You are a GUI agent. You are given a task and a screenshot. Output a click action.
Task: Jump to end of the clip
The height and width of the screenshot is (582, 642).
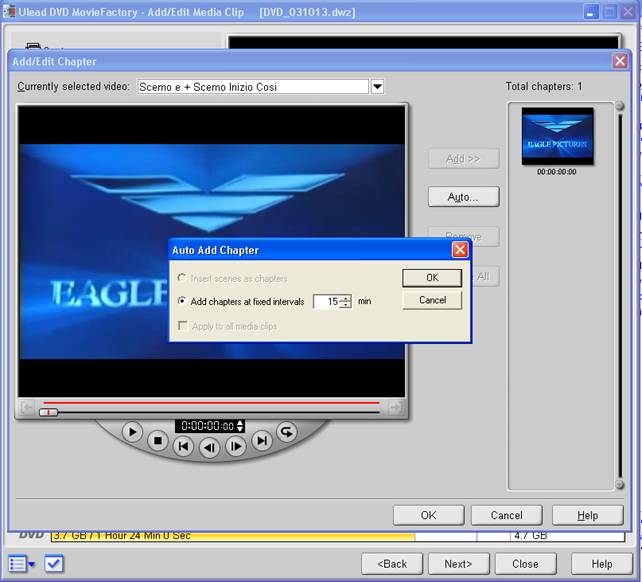tap(262, 441)
